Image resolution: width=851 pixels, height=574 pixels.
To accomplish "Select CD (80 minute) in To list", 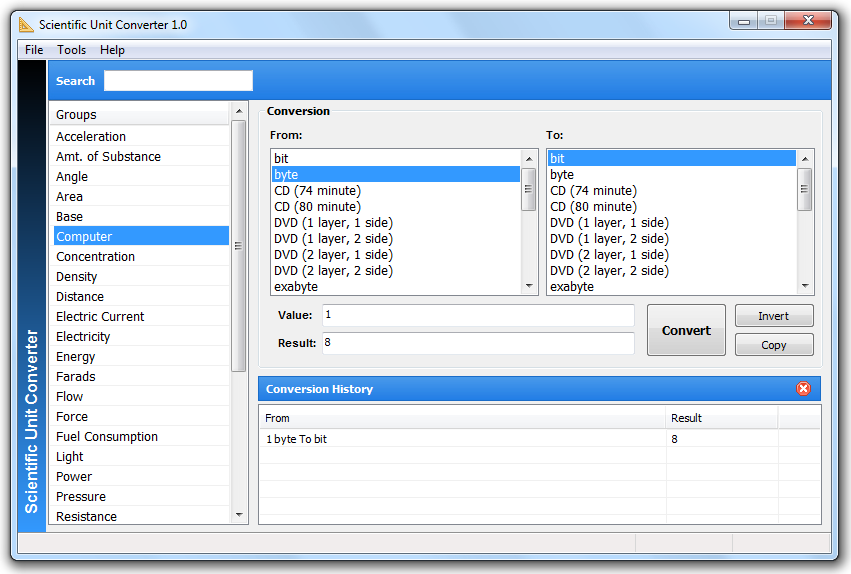I will point(671,207).
